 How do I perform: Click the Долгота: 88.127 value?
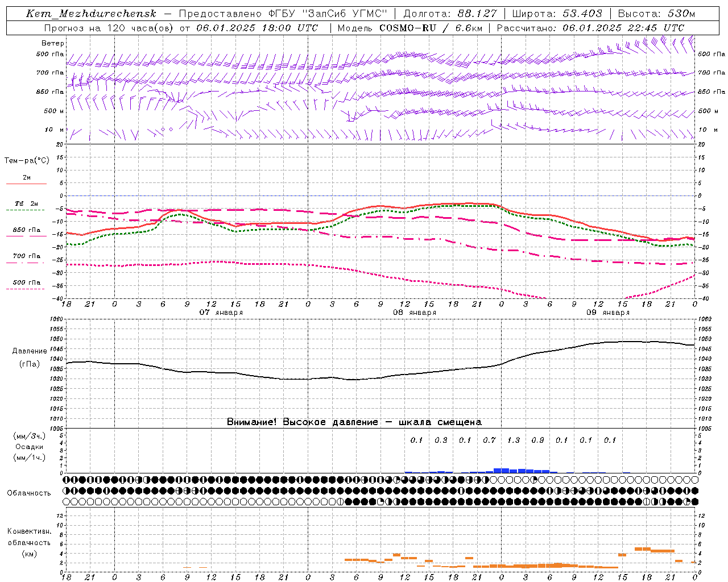[450, 14]
